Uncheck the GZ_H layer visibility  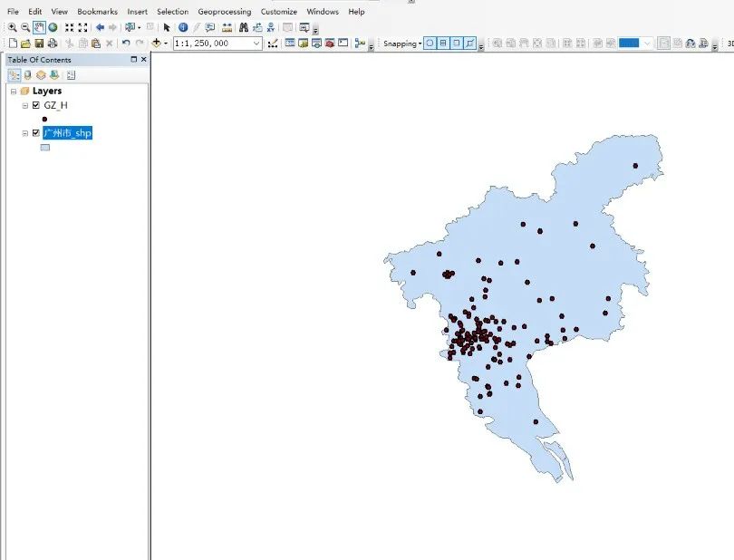tap(36, 104)
